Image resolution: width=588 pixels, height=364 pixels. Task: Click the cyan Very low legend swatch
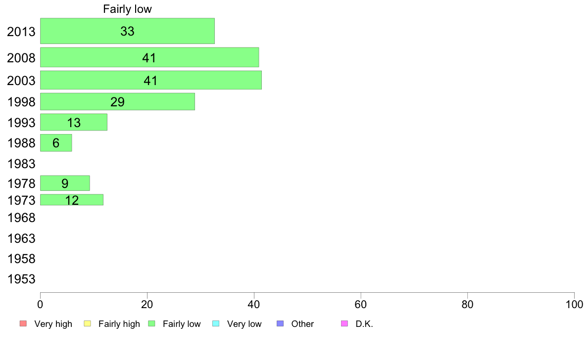[x=216, y=323]
